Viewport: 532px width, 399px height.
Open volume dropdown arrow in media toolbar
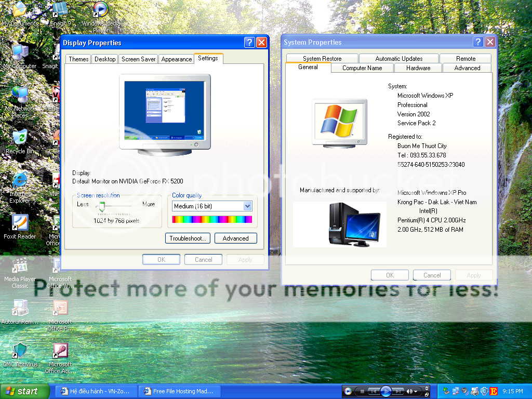pos(416,392)
